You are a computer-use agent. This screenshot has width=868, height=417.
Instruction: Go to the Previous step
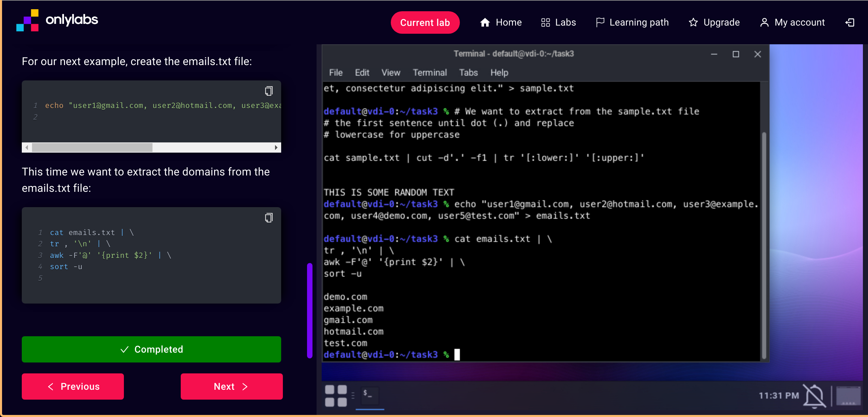point(73,386)
